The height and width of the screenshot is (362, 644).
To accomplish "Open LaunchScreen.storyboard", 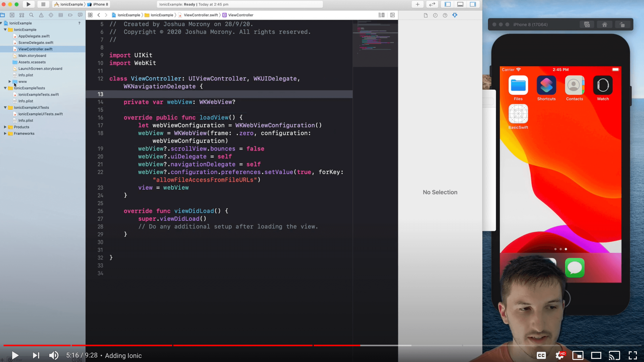I will (40, 69).
